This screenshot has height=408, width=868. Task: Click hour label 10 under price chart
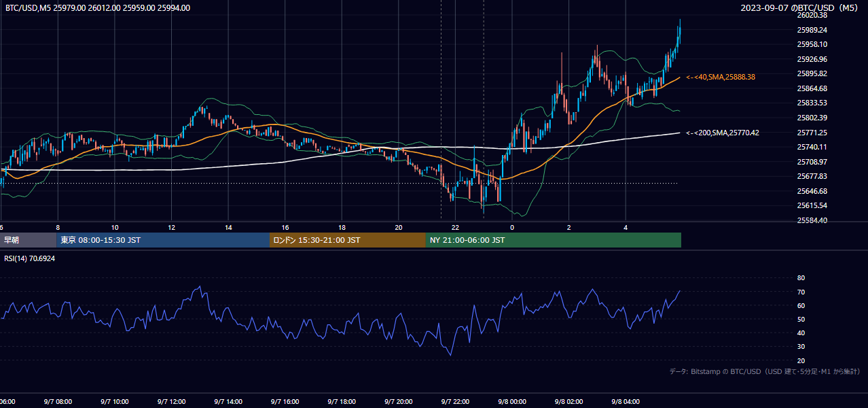115,227
